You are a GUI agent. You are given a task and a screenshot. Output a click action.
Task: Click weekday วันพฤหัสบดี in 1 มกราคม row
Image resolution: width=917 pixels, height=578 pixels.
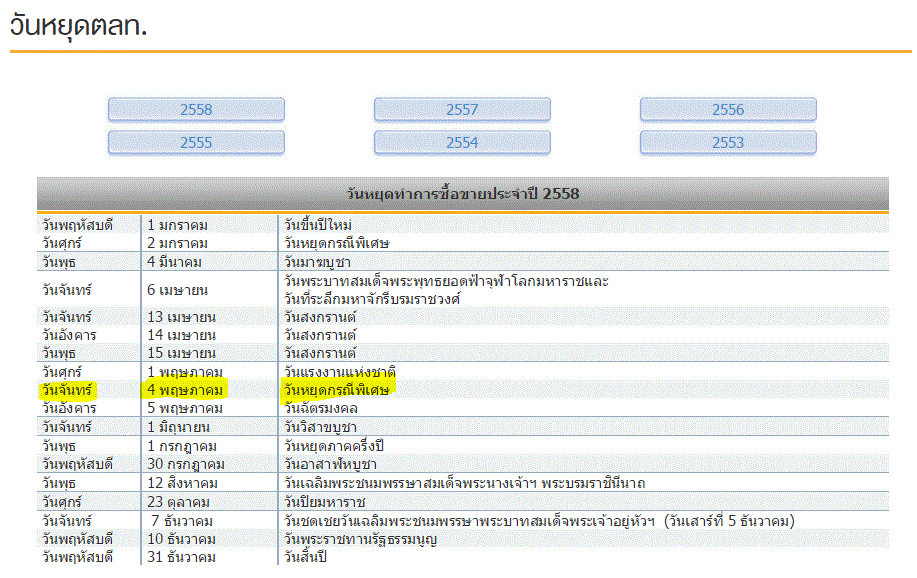coord(77,225)
